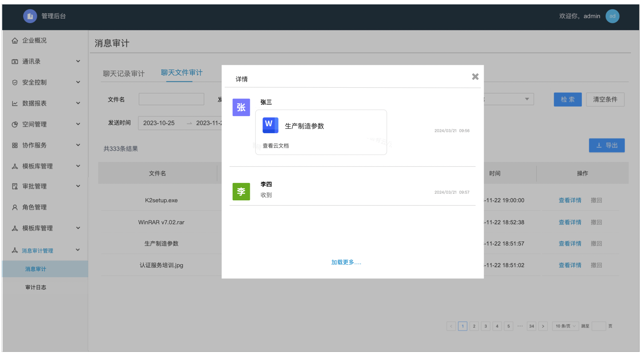
Task: Go to previous page arrow in pagination
Action: tap(451, 326)
